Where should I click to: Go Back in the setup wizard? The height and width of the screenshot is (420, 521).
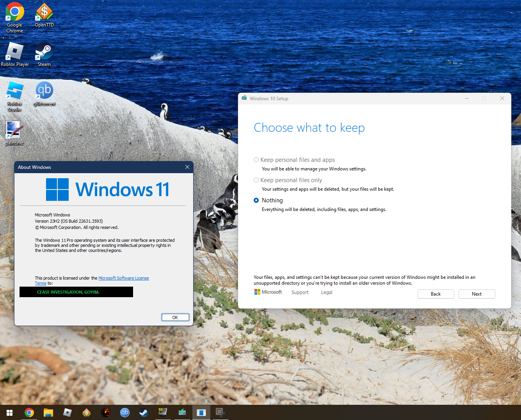[436, 294]
